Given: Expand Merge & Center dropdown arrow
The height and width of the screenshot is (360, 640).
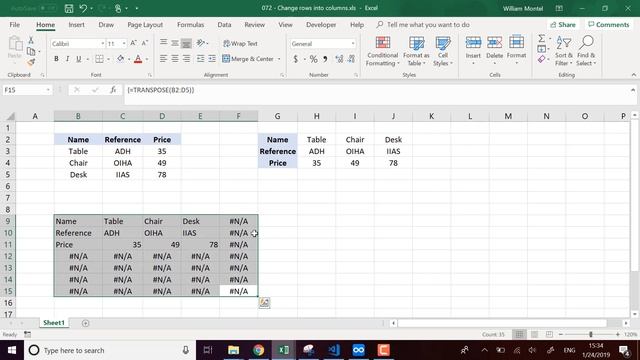Looking at the screenshot, I should coord(279,59).
